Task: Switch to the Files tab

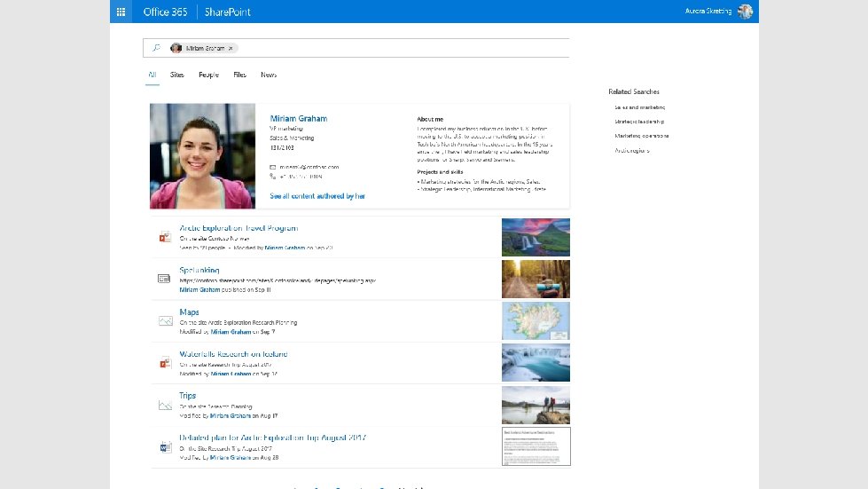Action: 239,75
